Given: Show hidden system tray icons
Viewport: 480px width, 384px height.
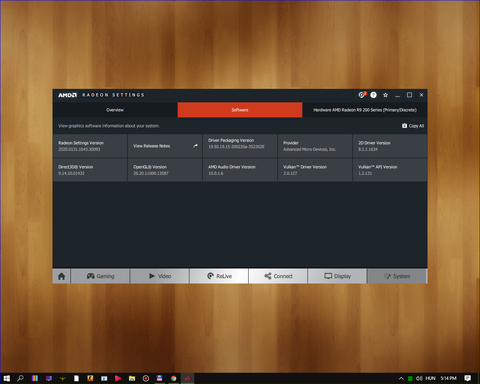Looking at the screenshot, I should (401, 378).
